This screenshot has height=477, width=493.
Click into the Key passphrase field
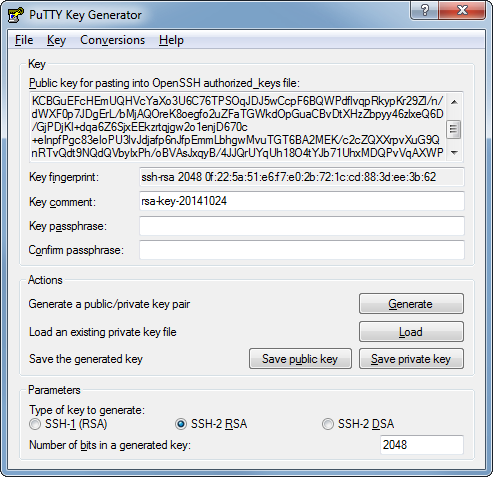(x=302, y=226)
